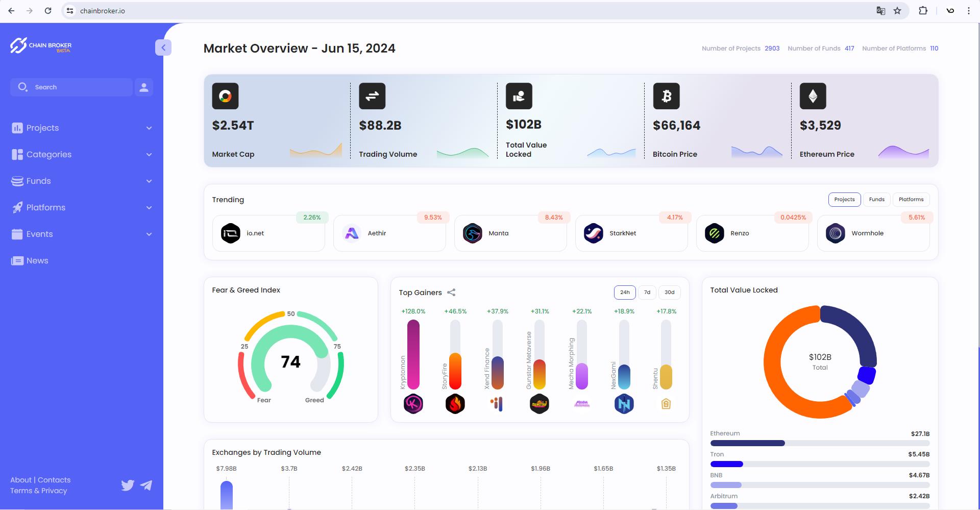Open the browser three-dot menu
Viewport: 980px width, 510px height.
click(x=968, y=11)
